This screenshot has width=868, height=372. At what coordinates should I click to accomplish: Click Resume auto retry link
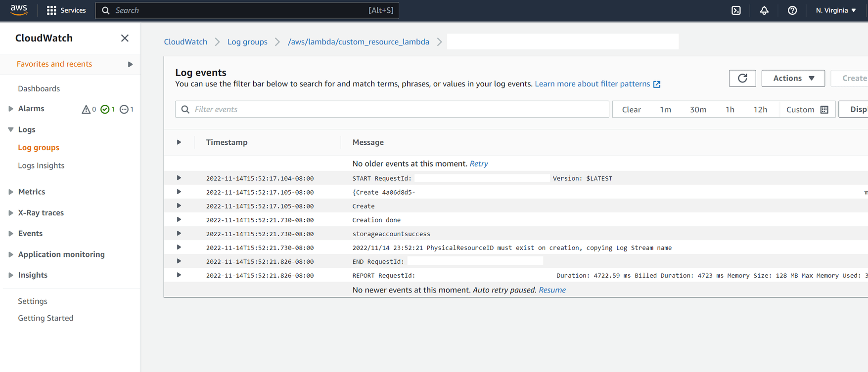[552, 290]
